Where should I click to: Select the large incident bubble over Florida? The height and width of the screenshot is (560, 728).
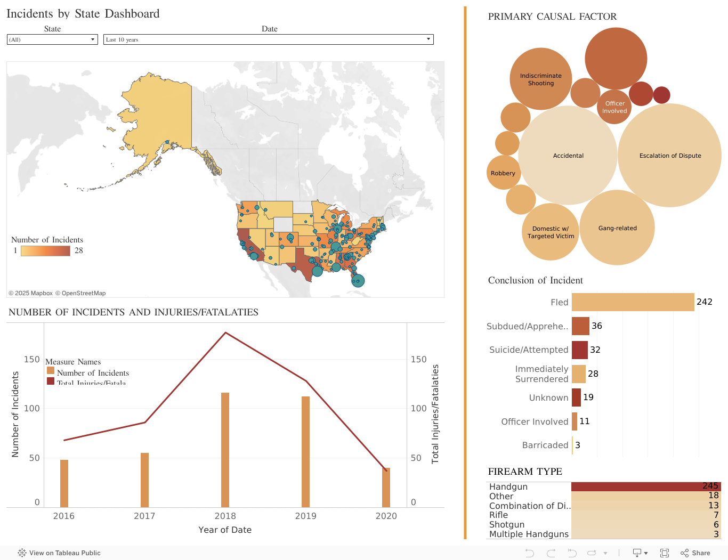pos(358,281)
